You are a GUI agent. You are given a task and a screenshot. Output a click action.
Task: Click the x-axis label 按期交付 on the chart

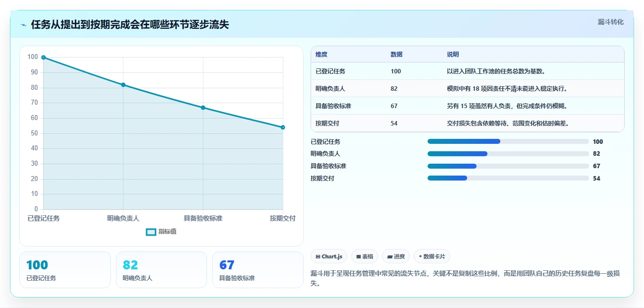tap(283, 218)
